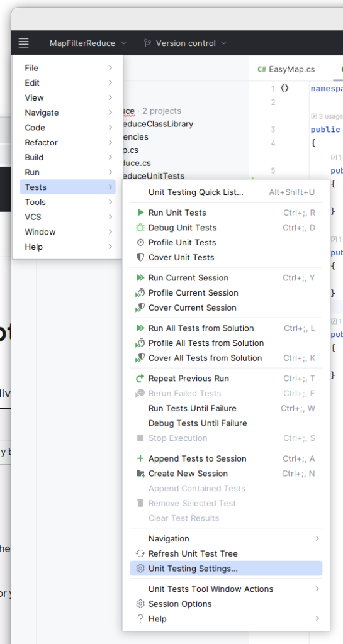Select Run Tests Until Failure
Screen dimensions: 343x644
(x=226, y=408)
